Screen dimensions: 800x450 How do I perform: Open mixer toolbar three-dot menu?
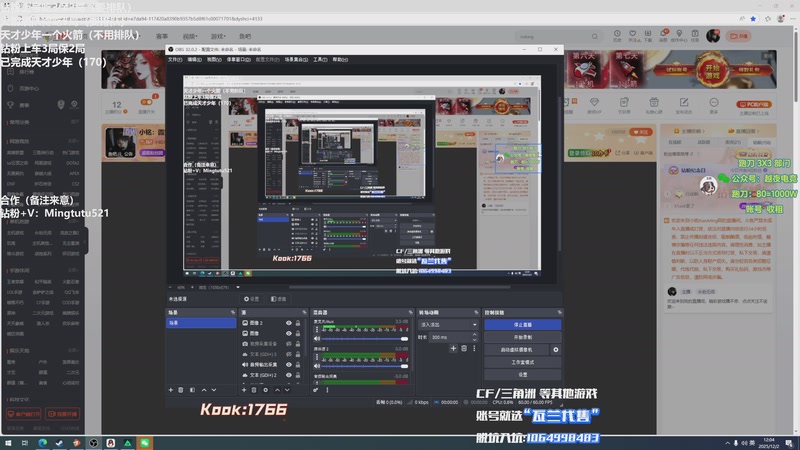[327, 390]
